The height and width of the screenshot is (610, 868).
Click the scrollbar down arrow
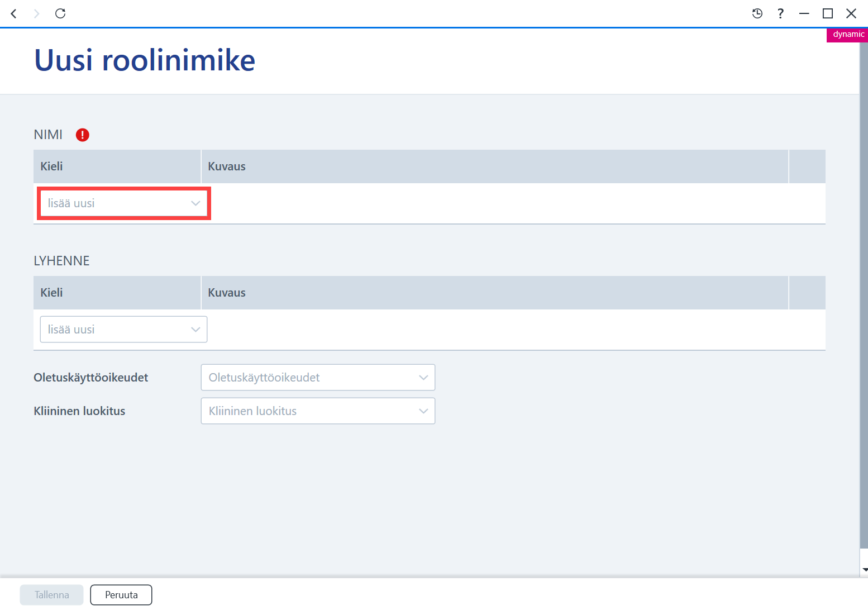point(865,570)
